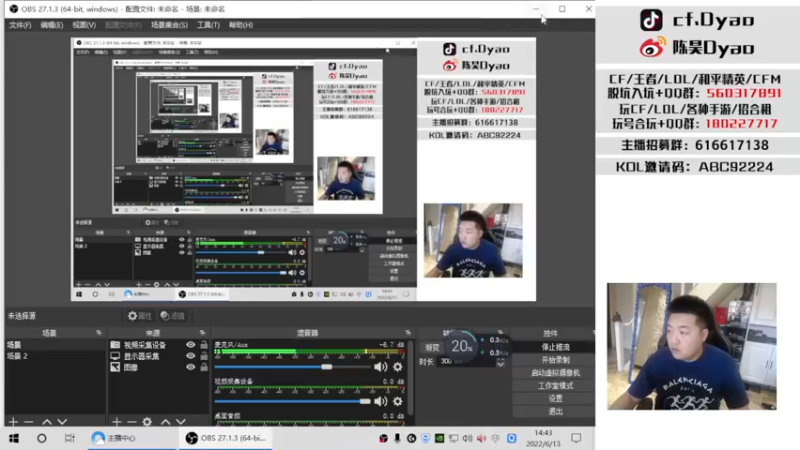
Task: Open 麦克风/Aux audio settings gear
Action: [397, 367]
